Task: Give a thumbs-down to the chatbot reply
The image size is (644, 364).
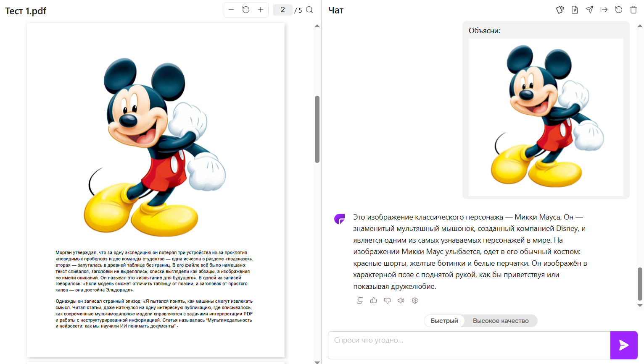Action: tap(387, 300)
